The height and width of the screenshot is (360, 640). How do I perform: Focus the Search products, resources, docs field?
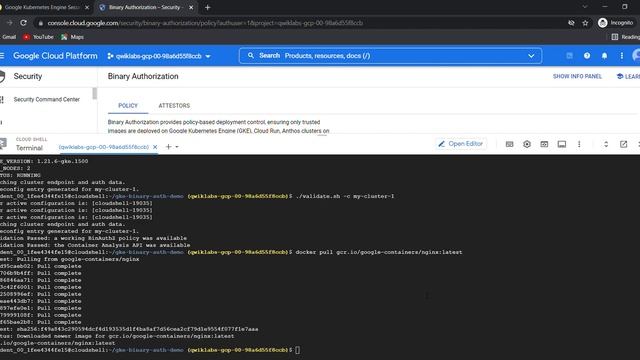(390, 56)
